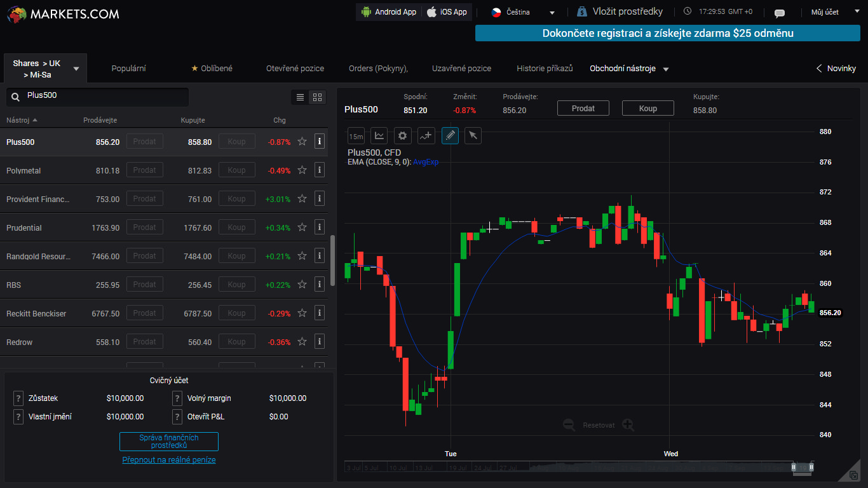The image size is (868, 488).
Task: Grab left handle of chart range slider
Action: 794,467
